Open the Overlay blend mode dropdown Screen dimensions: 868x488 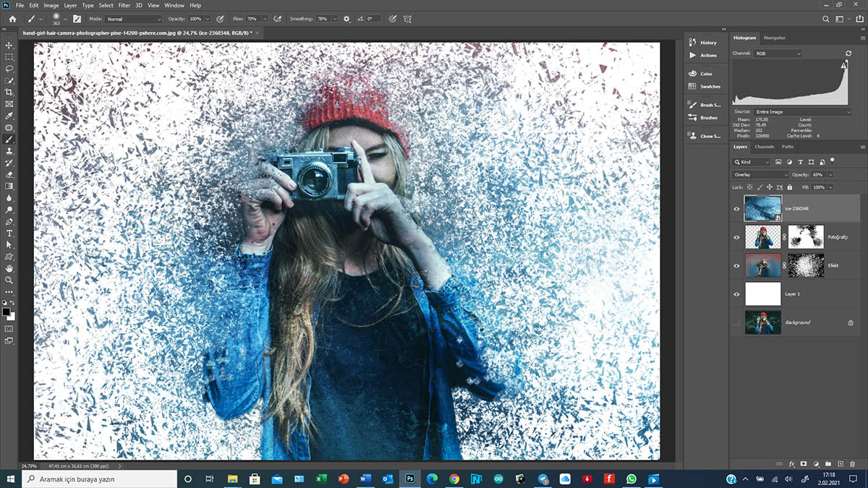click(759, 175)
